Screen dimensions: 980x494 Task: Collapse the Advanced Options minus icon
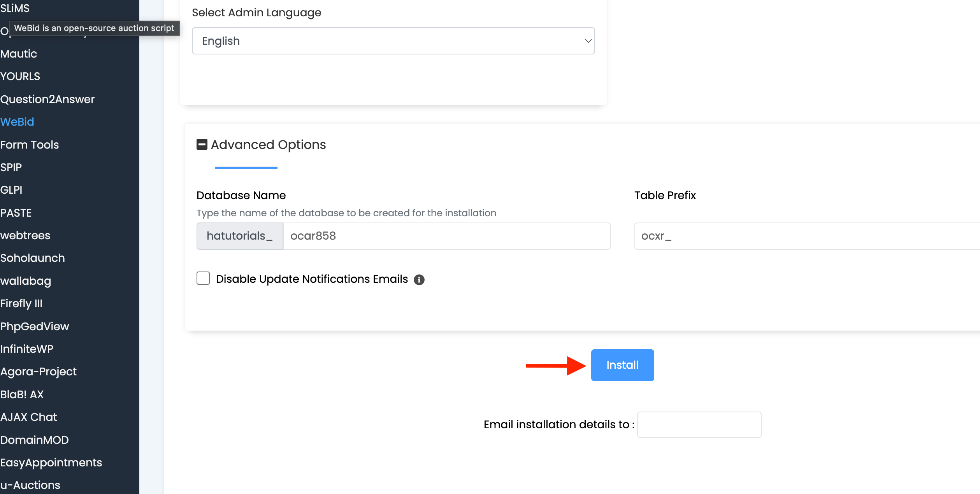tap(202, 145)
